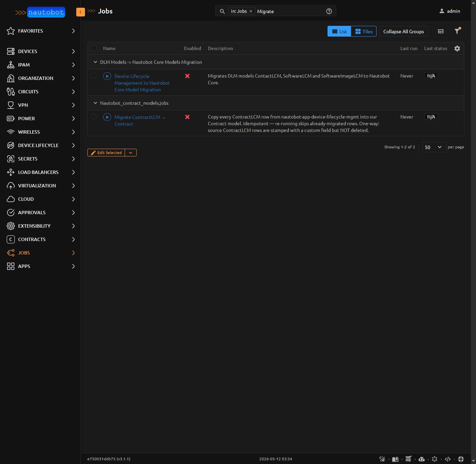This screenshot has height=464, width=476.
Task: Click the Description column header
Action: (x=220, y=48)
